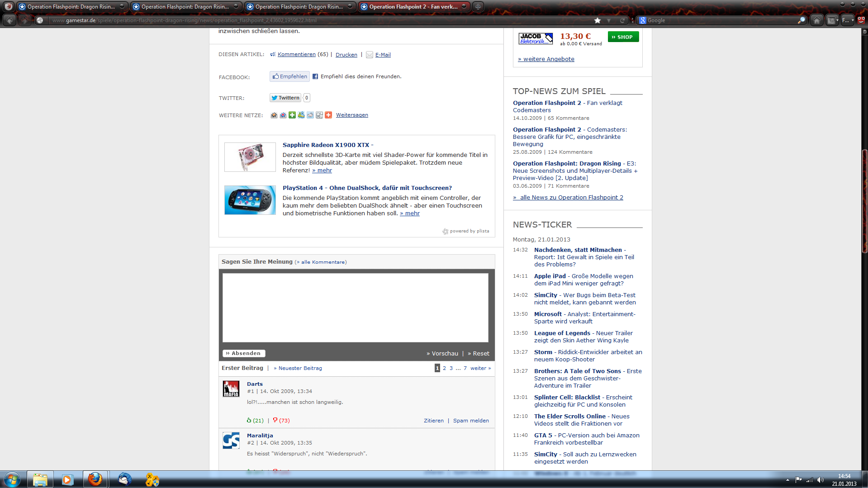Go to the browser home page
The height and width of the screenshot is (488, 868).
tap(816, 20)
